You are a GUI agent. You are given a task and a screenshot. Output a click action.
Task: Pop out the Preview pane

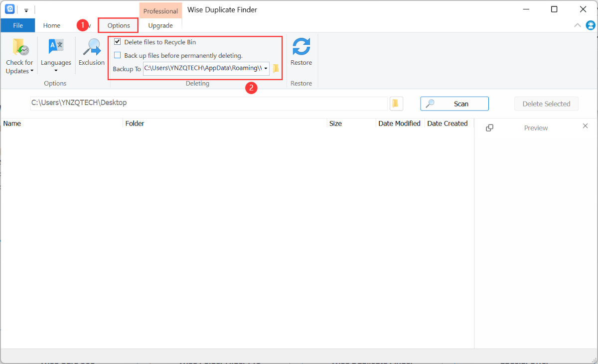489,128
